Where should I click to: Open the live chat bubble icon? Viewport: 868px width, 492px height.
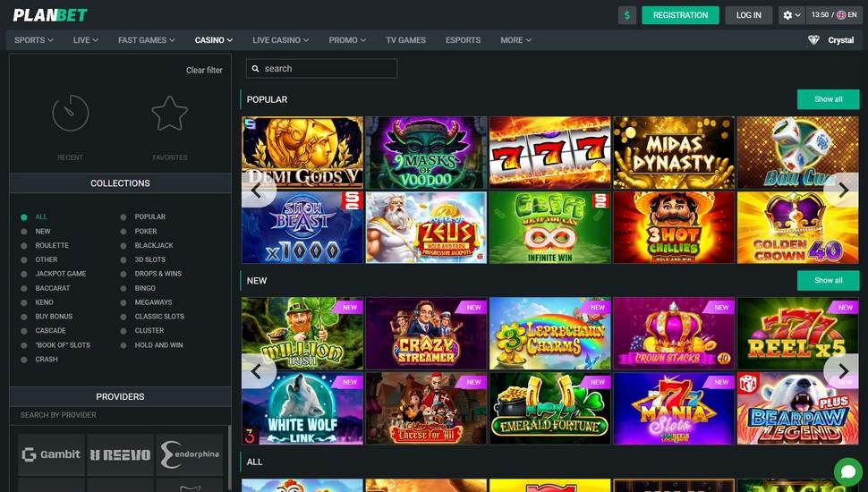[848, 471]
